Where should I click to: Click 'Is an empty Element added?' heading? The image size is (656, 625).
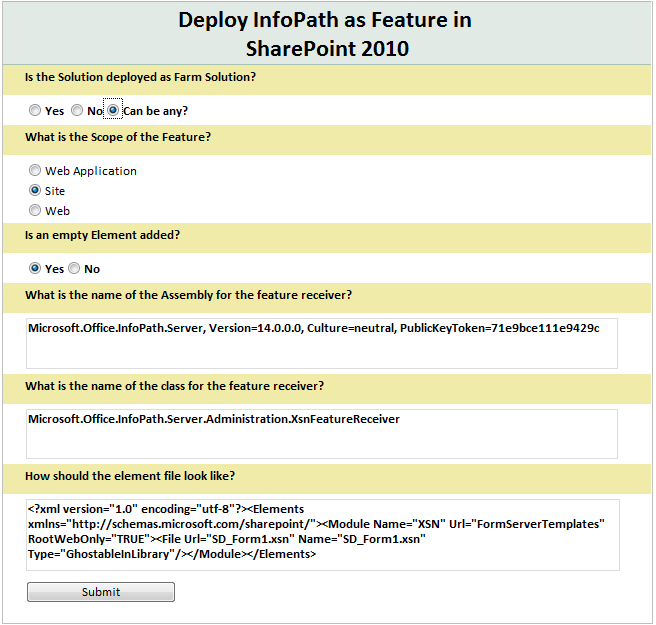point(102,235)
